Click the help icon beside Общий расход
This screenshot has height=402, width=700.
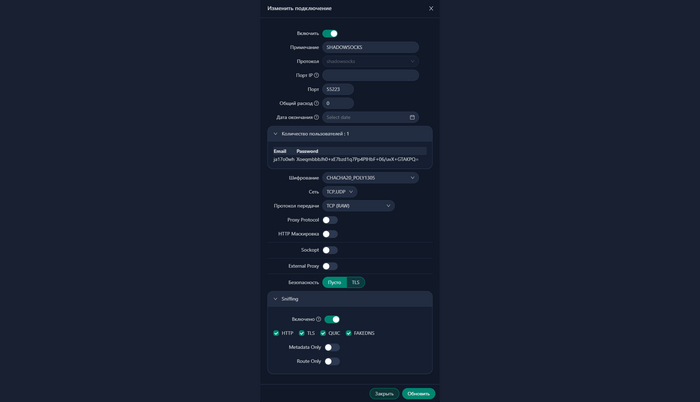tap(317, 103)
